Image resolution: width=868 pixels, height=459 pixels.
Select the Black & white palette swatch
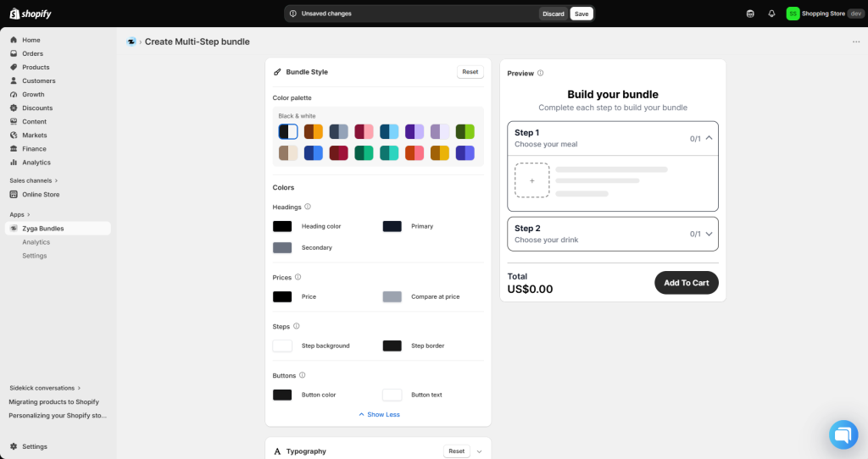288,131
